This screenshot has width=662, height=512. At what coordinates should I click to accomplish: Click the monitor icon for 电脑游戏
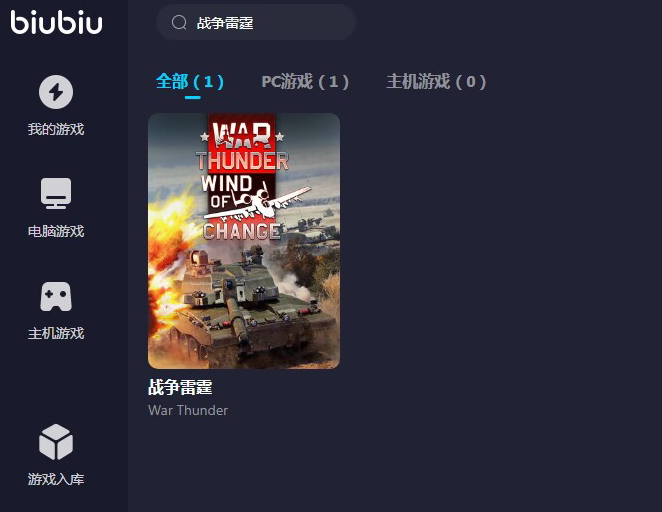tap(56, 193)
